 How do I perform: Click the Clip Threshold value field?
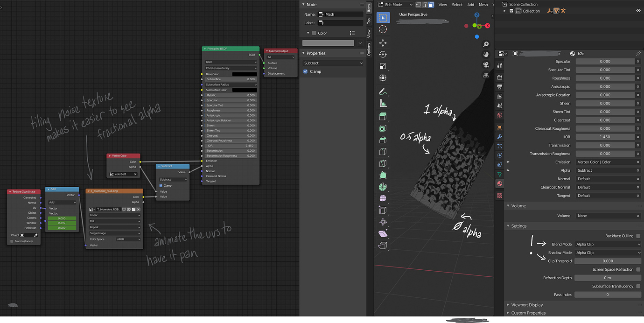pyautogui.click(x=608, y=261)
